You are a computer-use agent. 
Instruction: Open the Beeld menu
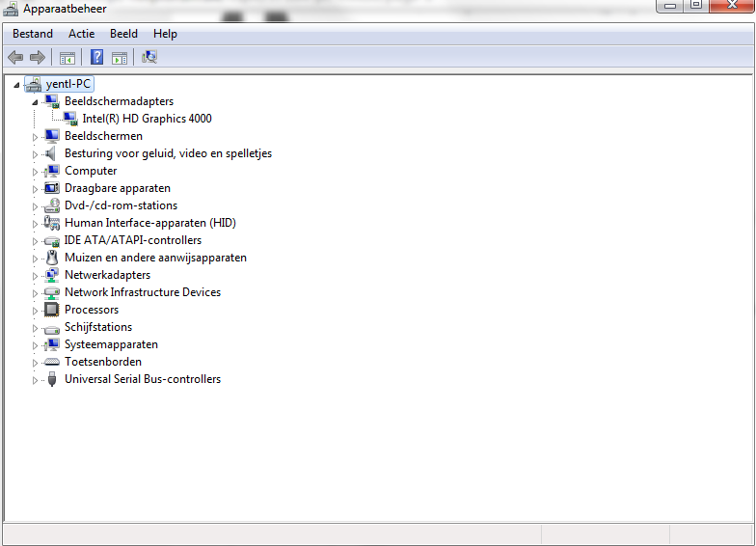pyautogui.click(x=123, y=34)
